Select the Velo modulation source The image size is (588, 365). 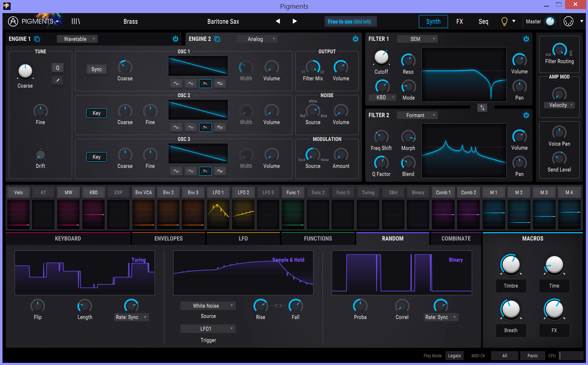[18, 192]
